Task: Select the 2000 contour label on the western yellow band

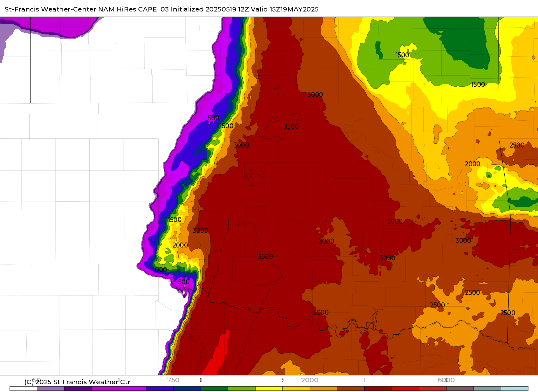Action: point(180,245)
